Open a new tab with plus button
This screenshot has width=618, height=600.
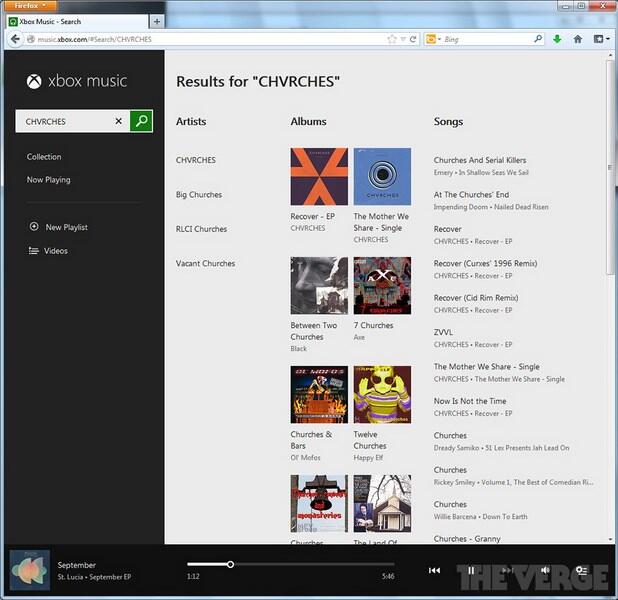156,21
